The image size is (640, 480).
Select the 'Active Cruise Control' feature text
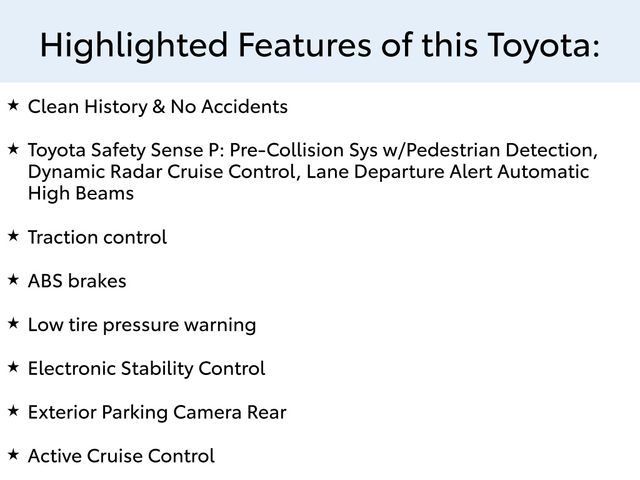coord(121,456)
